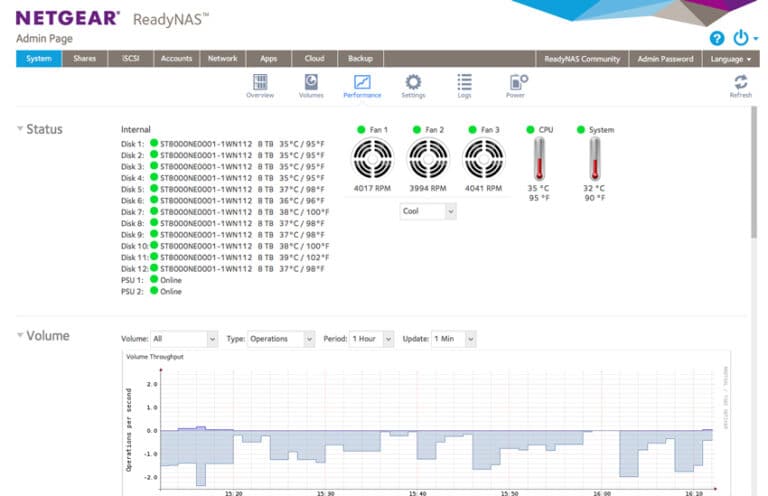Click the Disk 10 label
768x496 pixels.
[x=135, y=246]
